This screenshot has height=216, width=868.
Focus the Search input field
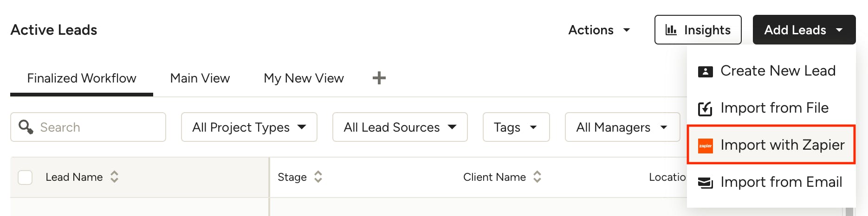point(88,127)
